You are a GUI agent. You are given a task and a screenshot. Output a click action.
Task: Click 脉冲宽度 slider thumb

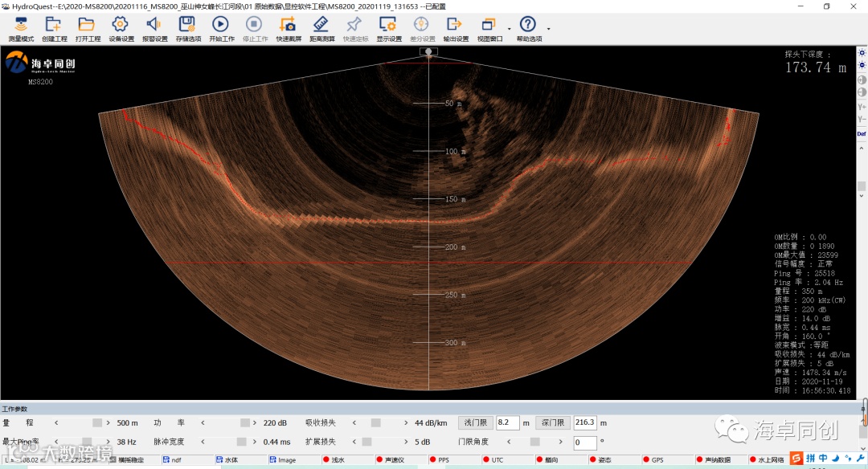[x=241, y=442]
